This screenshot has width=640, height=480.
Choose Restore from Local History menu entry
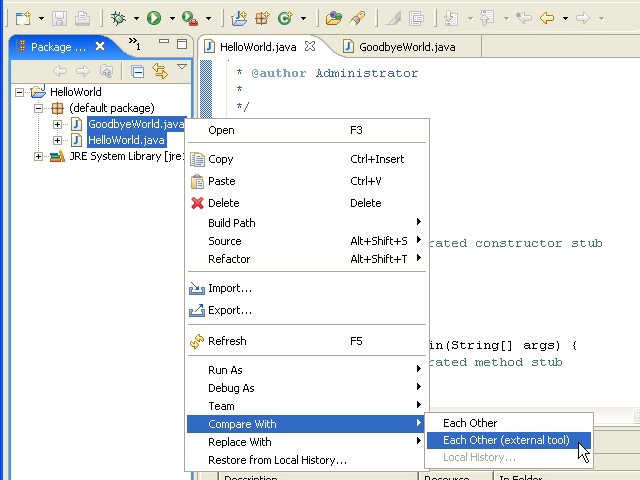tap(277, 460)
